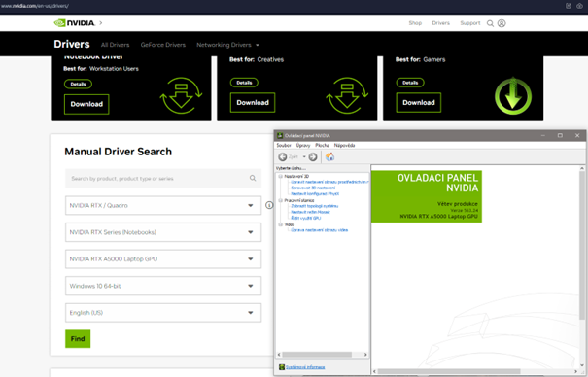Viewport: 588px width, 377px height.
Task: Collapse the Nastavení 3D tree node
Action: pos(280,176)
